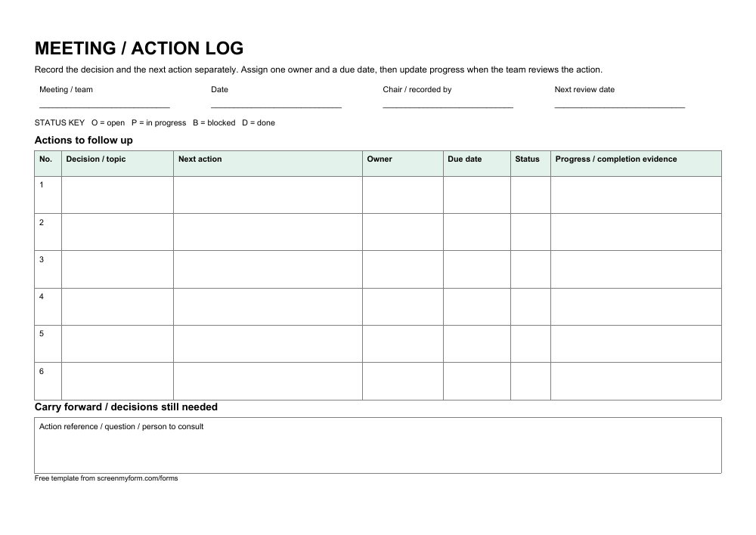Click Status cell in row 1

click(531, 195)
